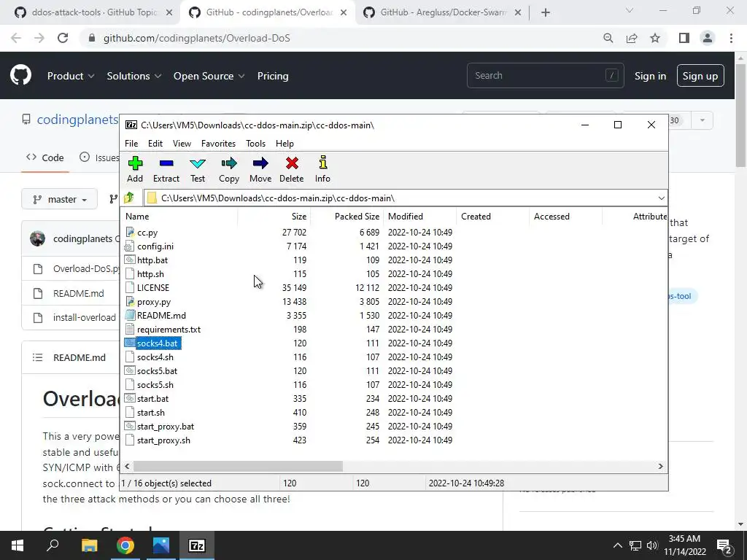Click the Chrome icon in the taskbar

[x=125, y=545]
